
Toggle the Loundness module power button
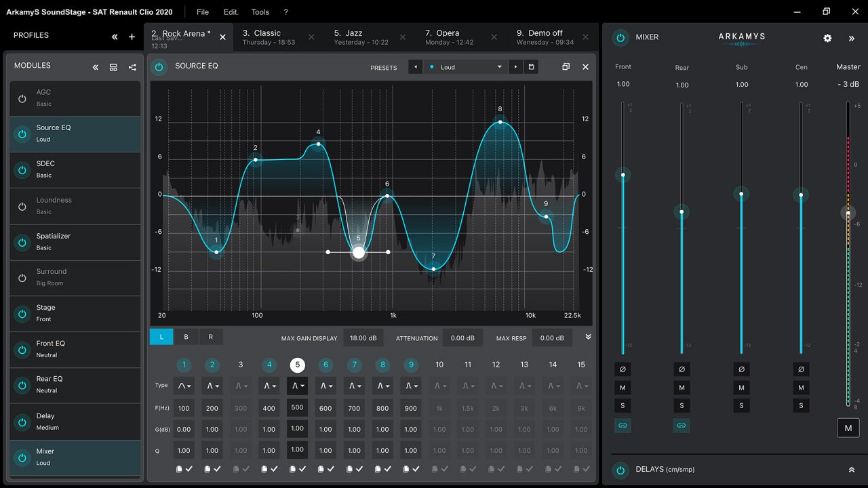22,206
